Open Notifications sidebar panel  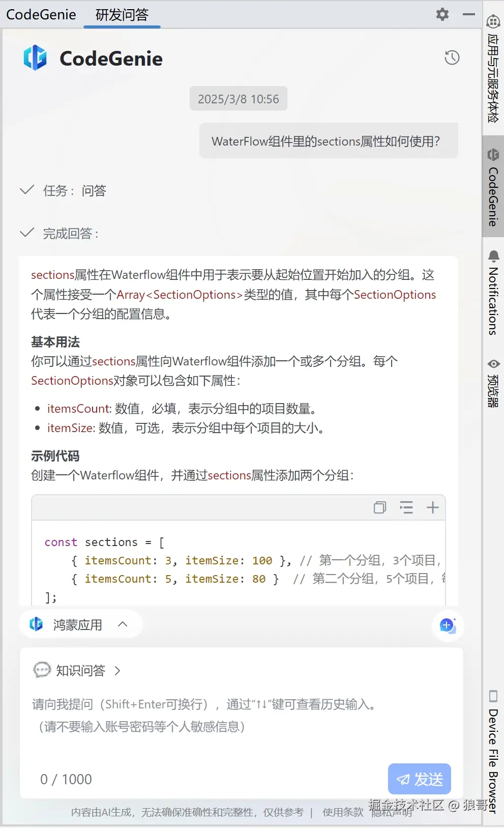(x=493, y=293)
